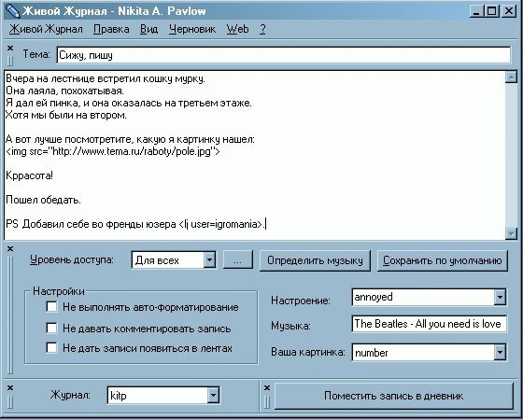Image resolution: width=523 pixels, height=420 pixels.
Task: Click the vertical grip of the options panel
Action: pyautogui.click(x=10, y=315)
